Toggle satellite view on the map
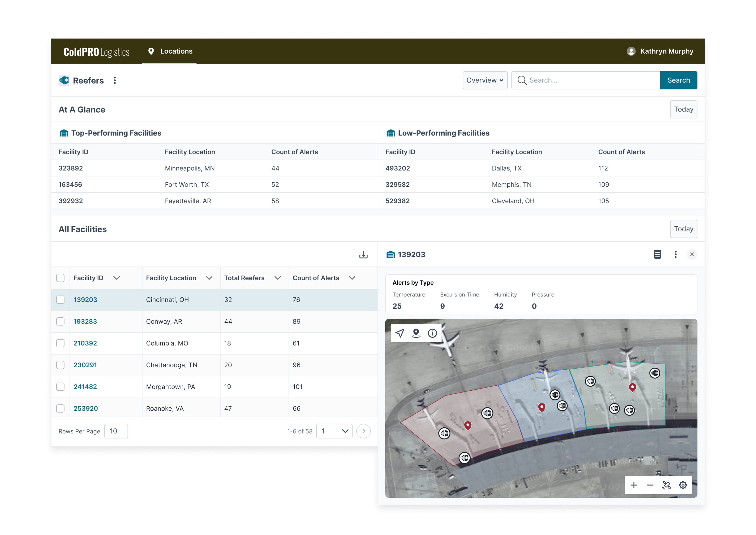756x535 pixels. (666, 485)
